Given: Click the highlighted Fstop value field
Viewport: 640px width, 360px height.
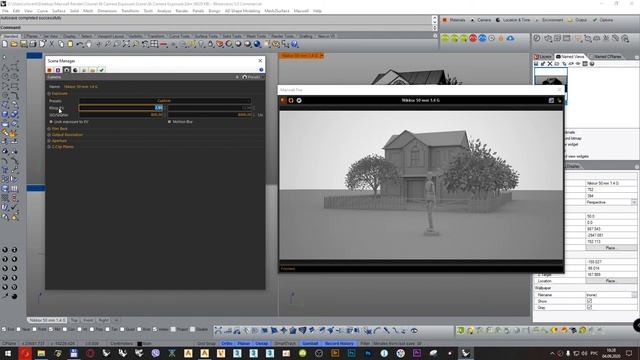Looking at the screenshot, I should coord(121,108).
